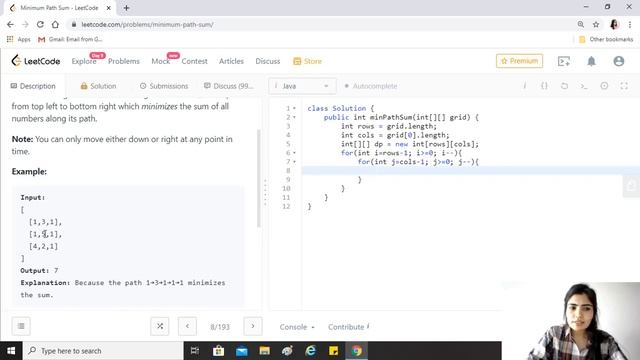640x360 pixels.
Task: Open Sticky Notes from taskbar
Action: 333,351
